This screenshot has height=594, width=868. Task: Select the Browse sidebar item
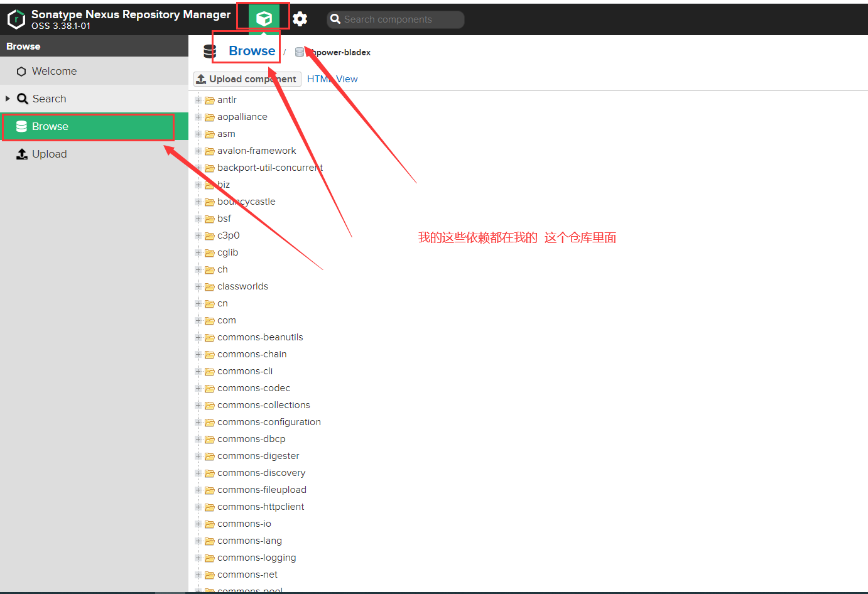click(x=94, y=126)
